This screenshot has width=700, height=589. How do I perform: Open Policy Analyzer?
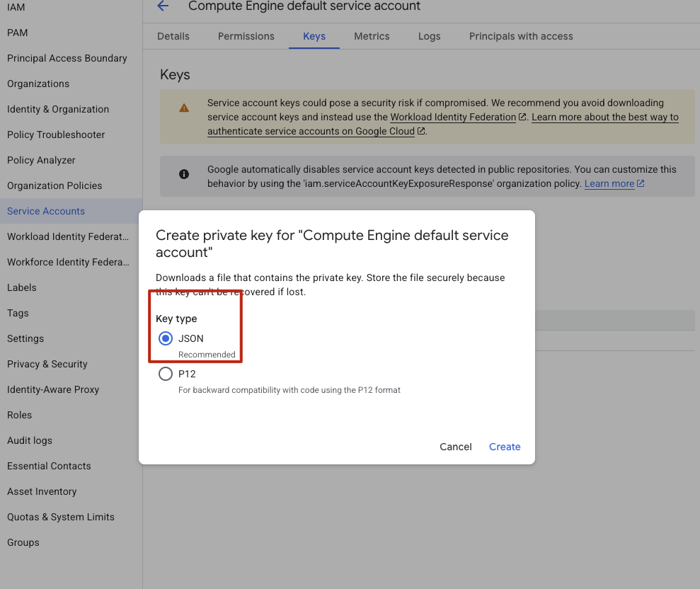coord(41,160)
